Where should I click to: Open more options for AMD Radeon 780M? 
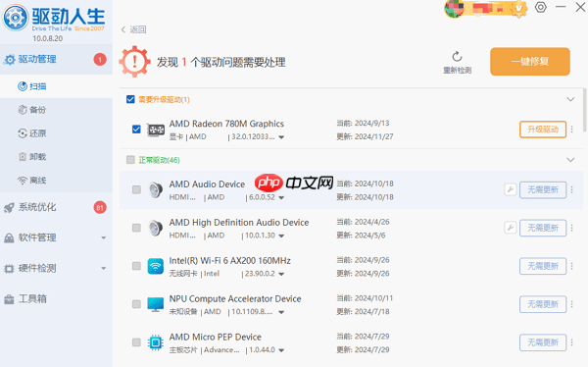point(572,130)
